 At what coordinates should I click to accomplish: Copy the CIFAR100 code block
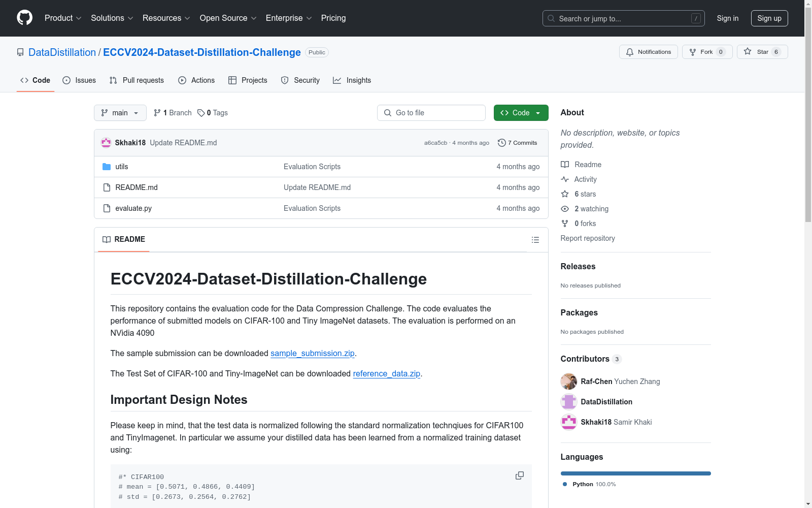tap(520, 475)
